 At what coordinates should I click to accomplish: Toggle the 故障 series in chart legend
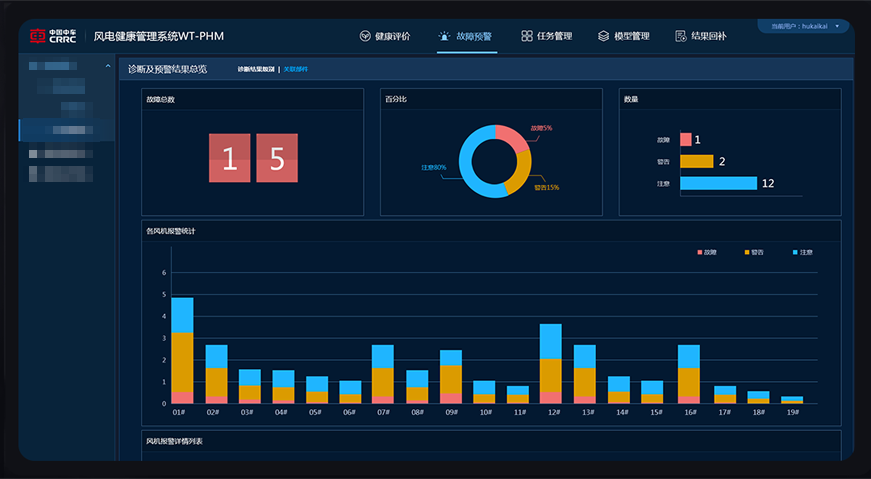tap(707, 252)
